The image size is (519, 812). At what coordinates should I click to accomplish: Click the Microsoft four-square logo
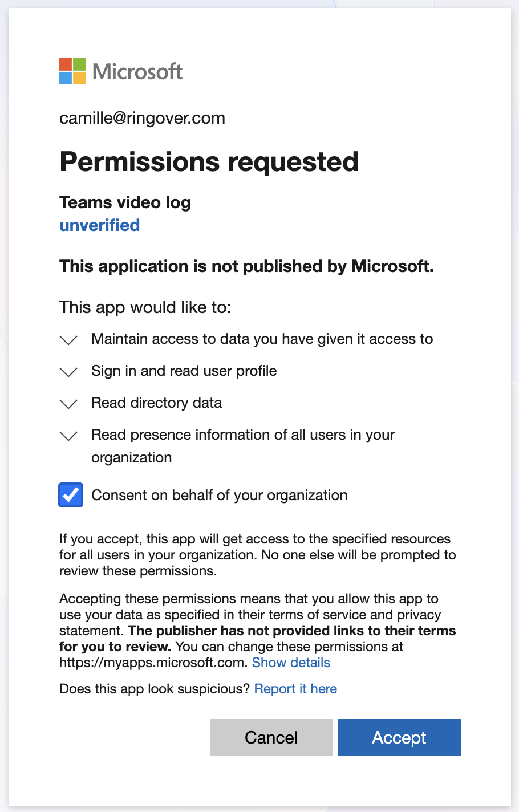coord(72,71)
